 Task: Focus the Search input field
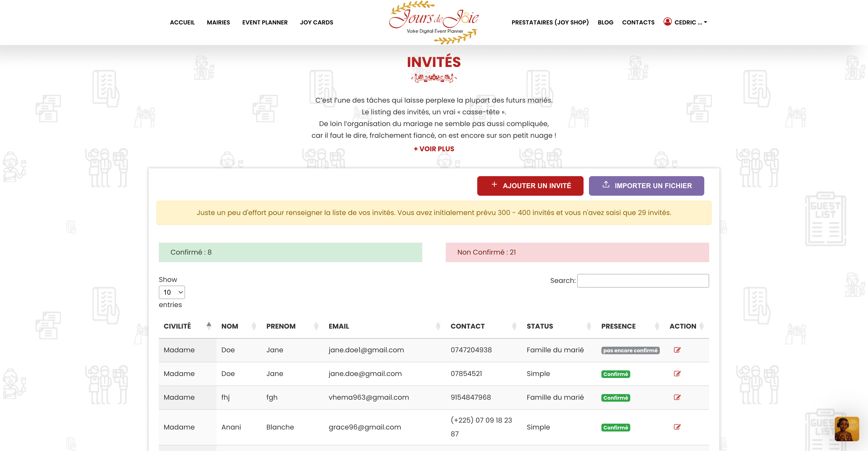point(643,280)
